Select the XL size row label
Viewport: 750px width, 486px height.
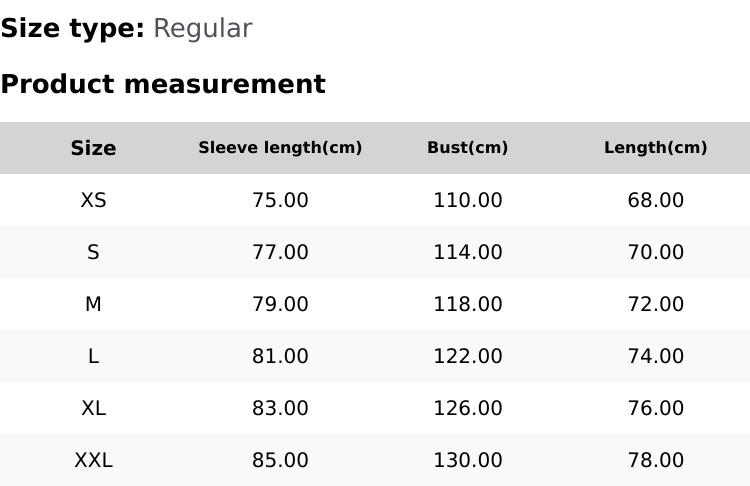[93, 408]
